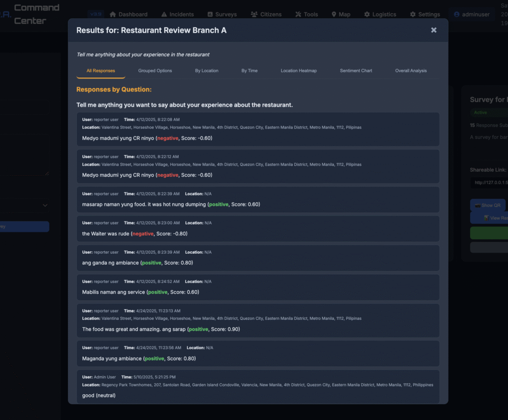The image size is (508, 420).
Task: Close the Results modal with the X
Action: pos(434,30)
